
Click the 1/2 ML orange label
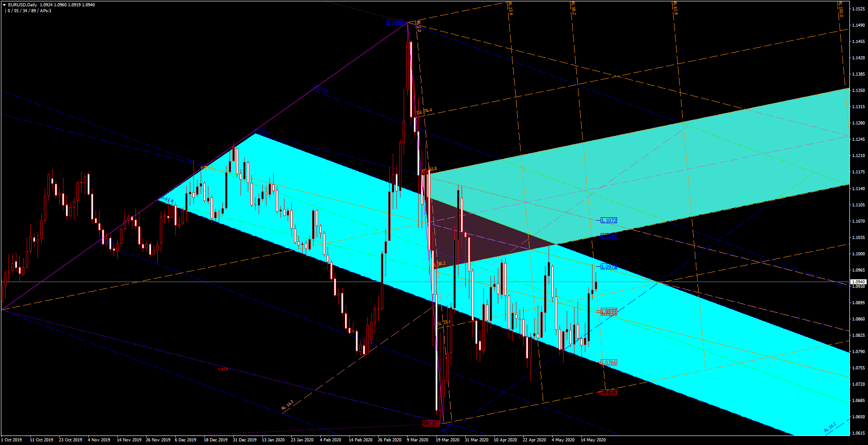pyautogui.click(x=207, y=168)
